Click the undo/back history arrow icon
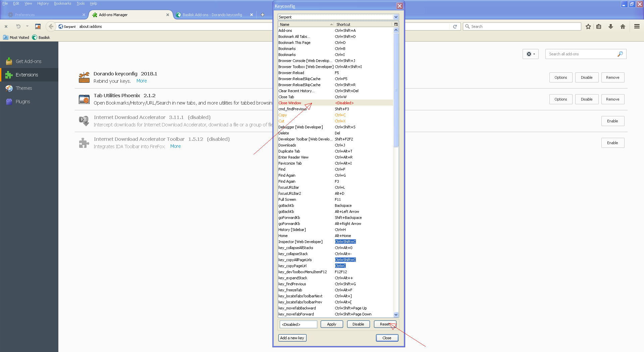This screenshot has width=644, height=352. [x=18, y=26]
